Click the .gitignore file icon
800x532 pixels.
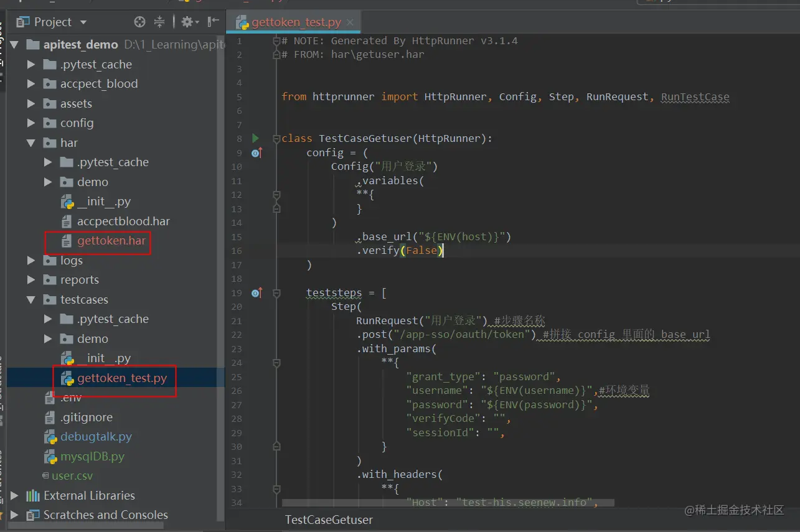(50, 418)
